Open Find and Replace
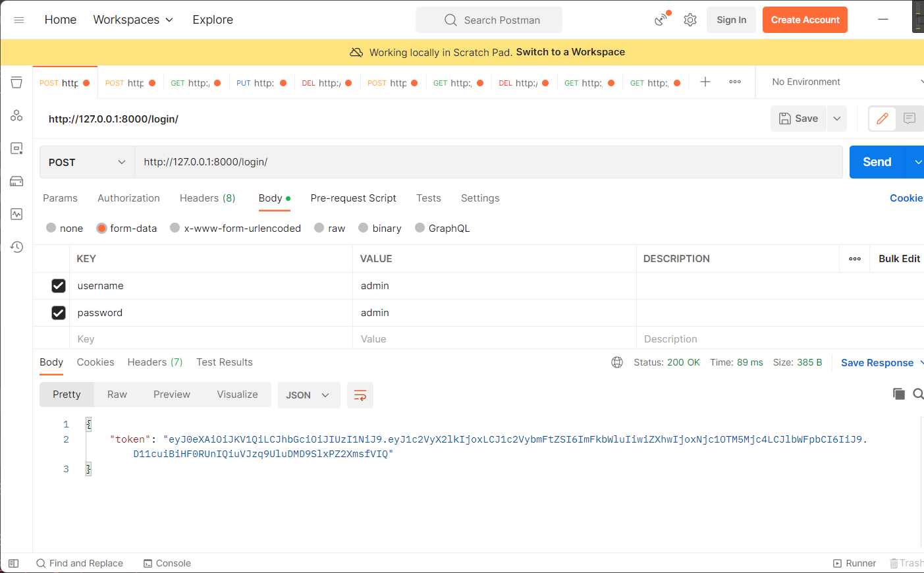The image size is (924, 573). pos(80,563)
